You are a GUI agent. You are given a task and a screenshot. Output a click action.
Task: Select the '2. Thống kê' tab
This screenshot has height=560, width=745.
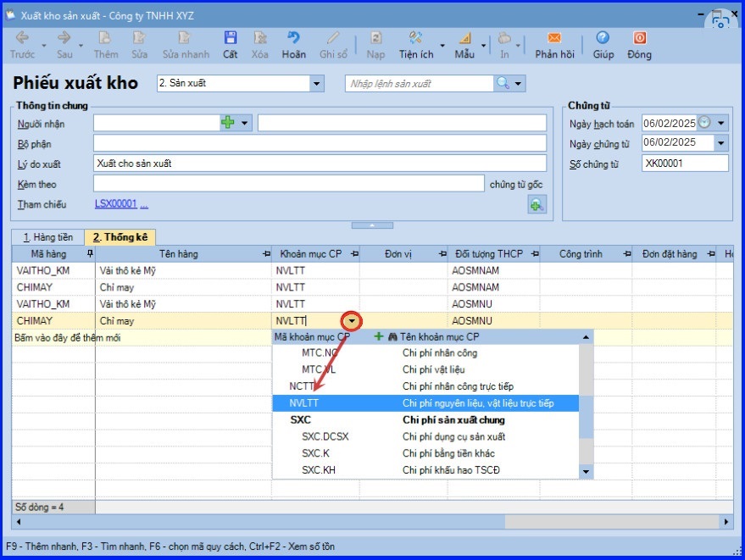click(x=120, y=238)
